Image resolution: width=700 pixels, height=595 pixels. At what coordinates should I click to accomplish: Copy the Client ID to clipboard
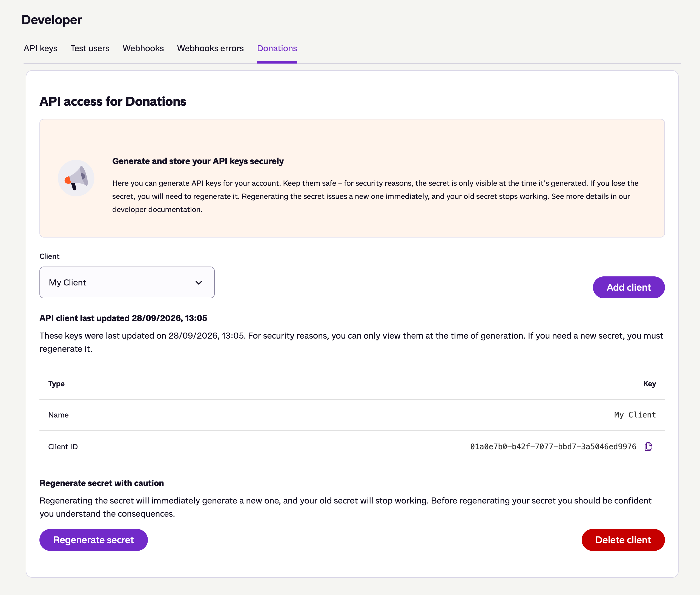click(x=648, y=447)
